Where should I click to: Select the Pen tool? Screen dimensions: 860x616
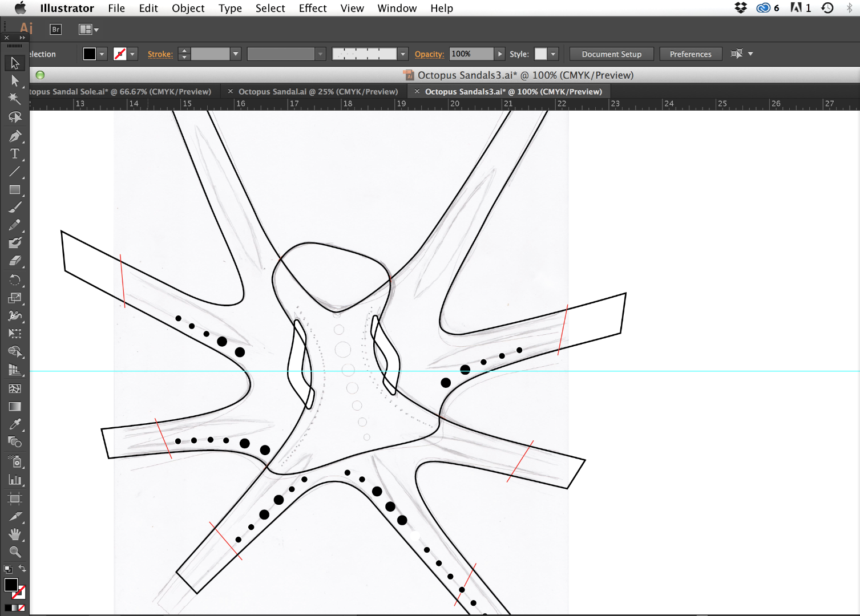(x=15, y=136)
